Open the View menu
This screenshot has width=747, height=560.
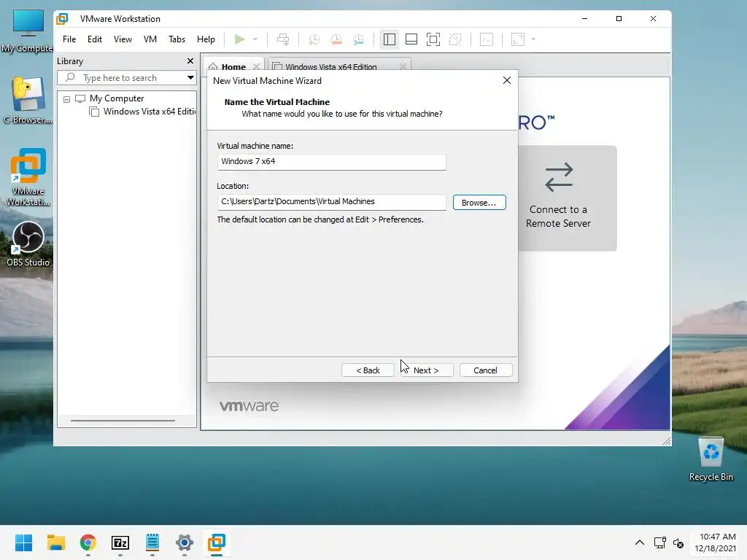click(123, 39)
